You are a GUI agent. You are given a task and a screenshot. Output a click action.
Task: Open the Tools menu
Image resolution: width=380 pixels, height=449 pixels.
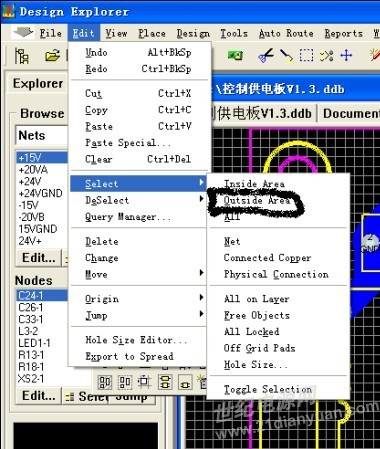pos(234,33)
